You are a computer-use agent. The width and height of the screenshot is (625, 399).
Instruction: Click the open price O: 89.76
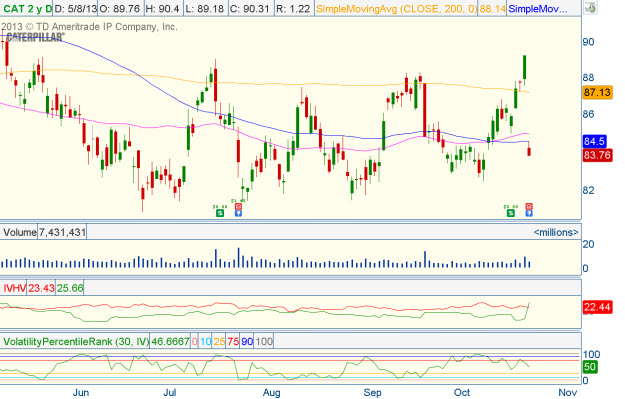(x=120, y=8)
